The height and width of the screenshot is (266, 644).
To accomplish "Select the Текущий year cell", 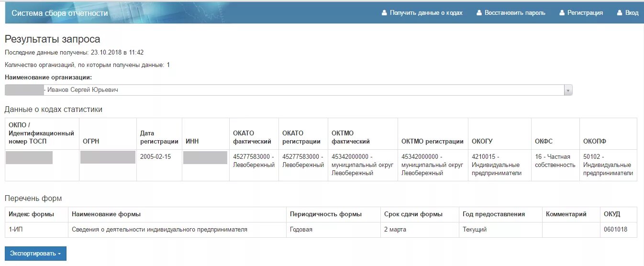I will point(500,230).
